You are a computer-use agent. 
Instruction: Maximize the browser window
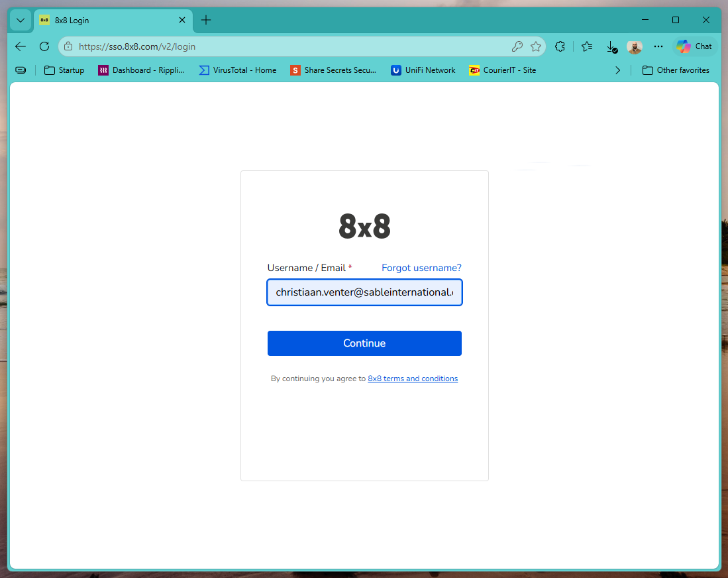tap(676, 20)
